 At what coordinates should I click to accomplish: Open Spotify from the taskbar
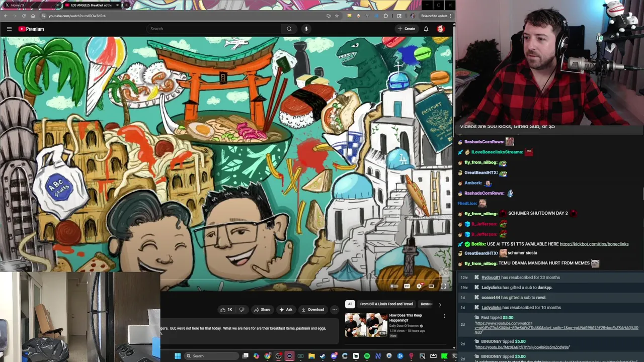coord(367,356)
